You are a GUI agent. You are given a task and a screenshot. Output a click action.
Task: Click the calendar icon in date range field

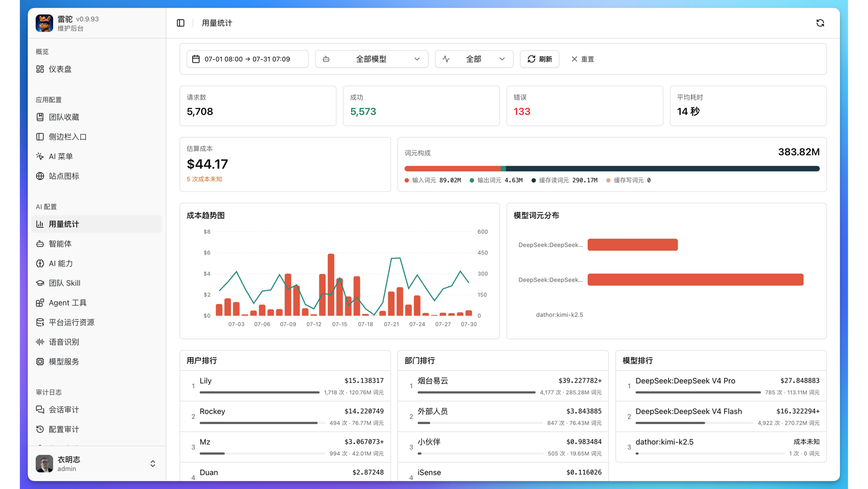point(196,59)
